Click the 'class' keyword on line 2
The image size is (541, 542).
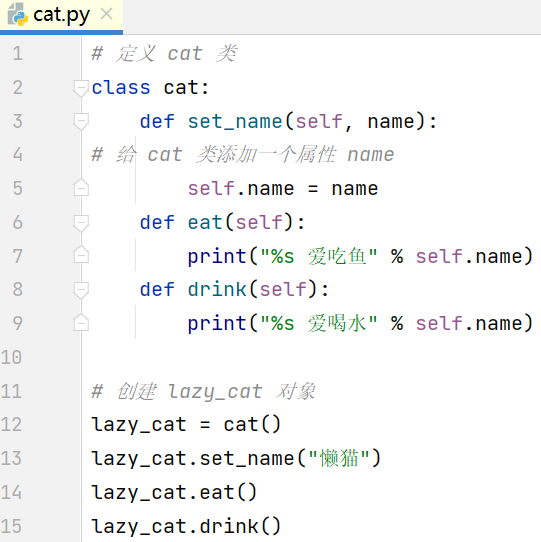[x=121, y=87]
